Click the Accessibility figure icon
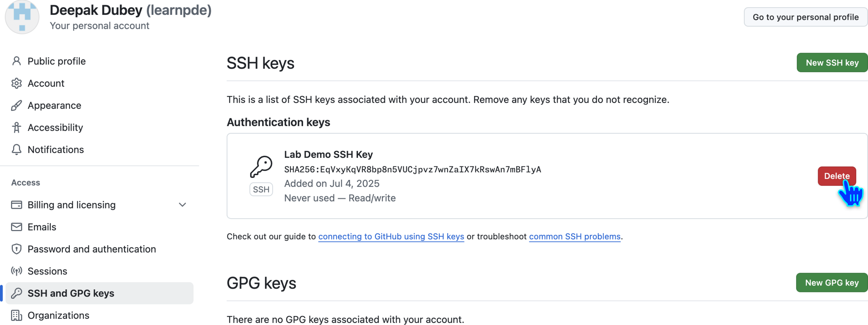The image size is (868, 325). click(x=16, y=128)
